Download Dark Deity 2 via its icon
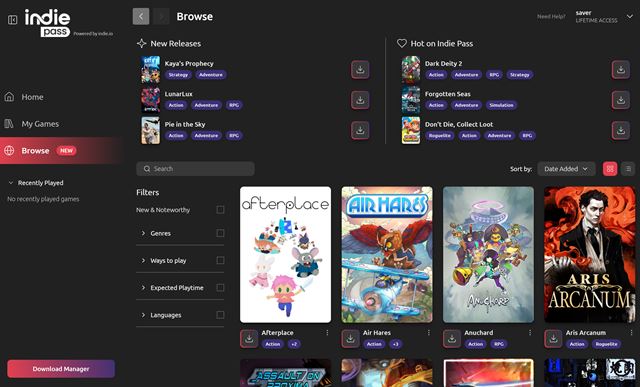 coord(620,69)
